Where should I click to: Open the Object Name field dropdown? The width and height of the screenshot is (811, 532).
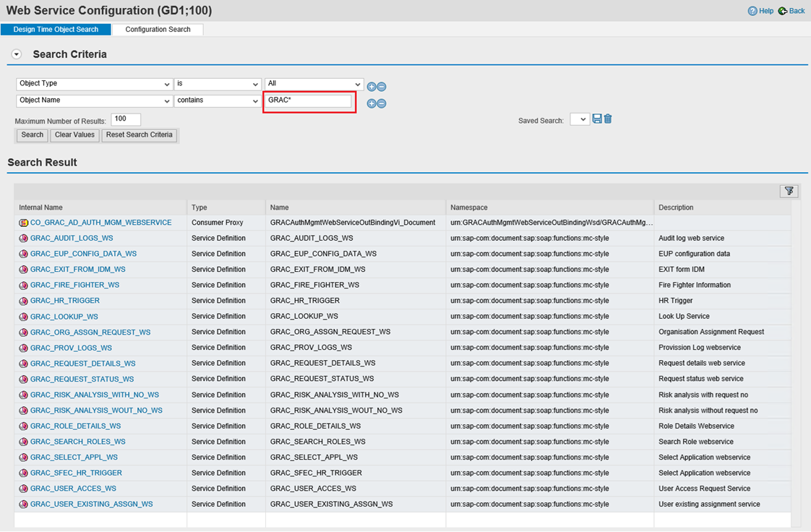click(166, 100)
